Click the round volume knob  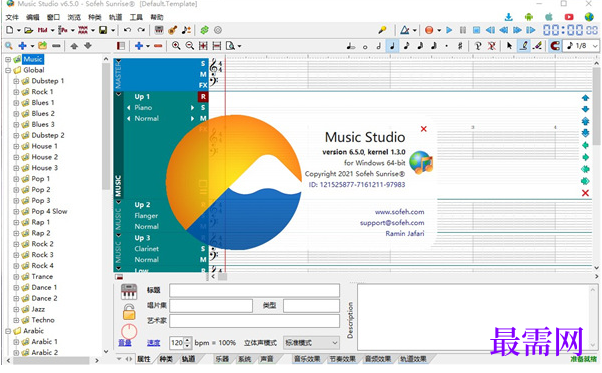pos(129,331)
